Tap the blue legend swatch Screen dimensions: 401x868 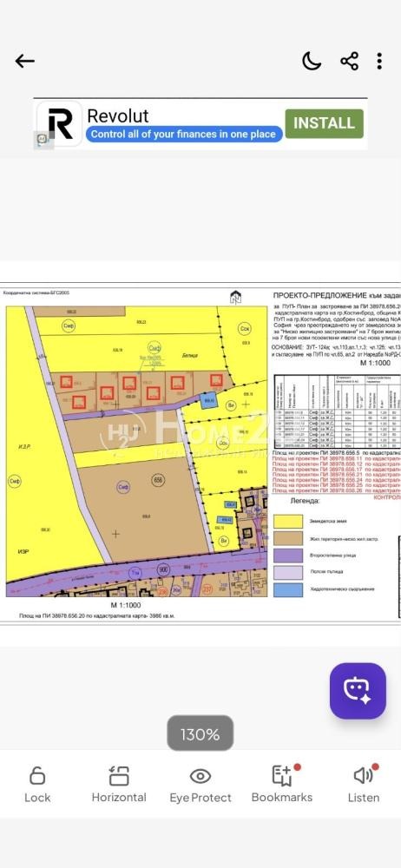tap(288, 589)
